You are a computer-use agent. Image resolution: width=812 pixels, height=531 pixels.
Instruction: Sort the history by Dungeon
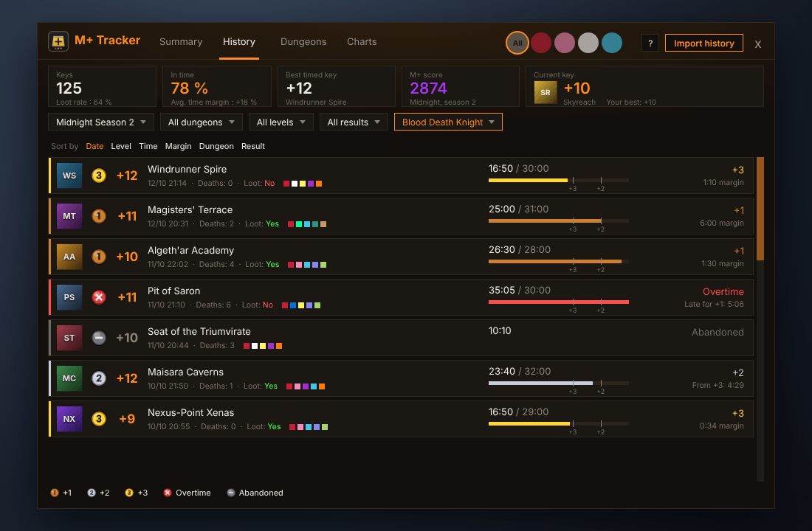coord(216,147)
